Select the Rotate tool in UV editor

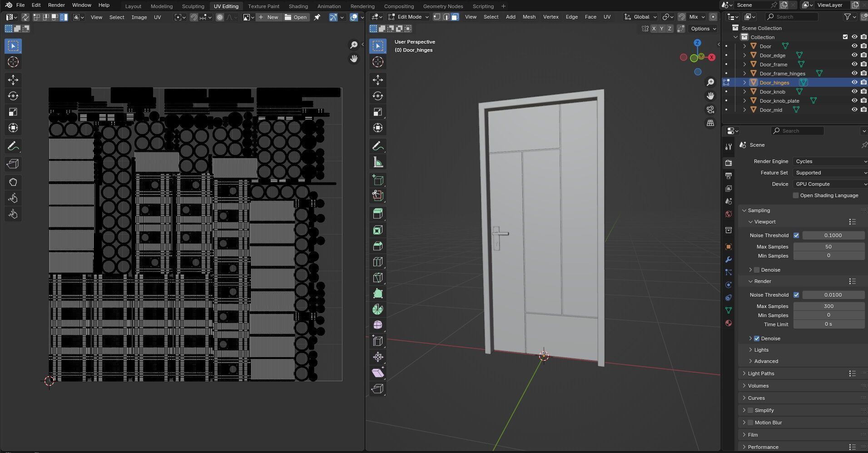point(13,96)
